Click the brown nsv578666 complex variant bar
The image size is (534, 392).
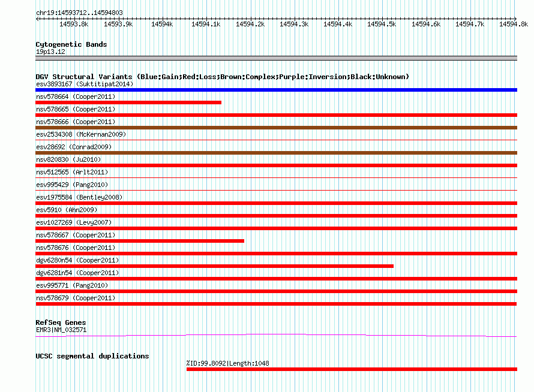pyautogui.click(x=276, y=128)
